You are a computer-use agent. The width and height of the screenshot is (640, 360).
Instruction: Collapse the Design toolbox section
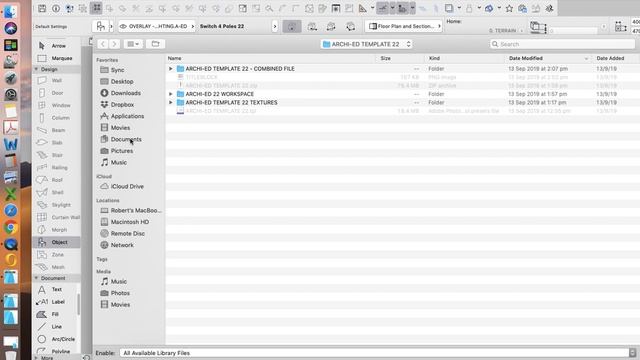click(36, 69)
